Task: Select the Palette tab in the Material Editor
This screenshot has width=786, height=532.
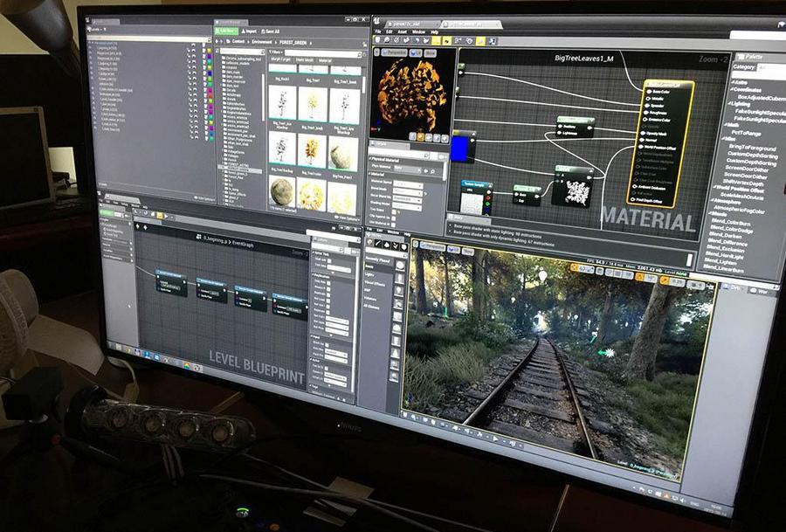Action: click(754, 57)
